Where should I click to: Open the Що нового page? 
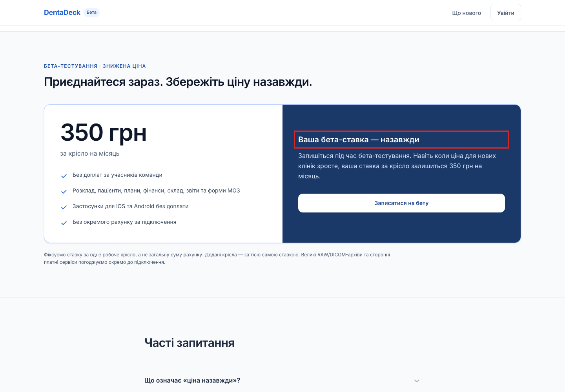click(467, 13)
